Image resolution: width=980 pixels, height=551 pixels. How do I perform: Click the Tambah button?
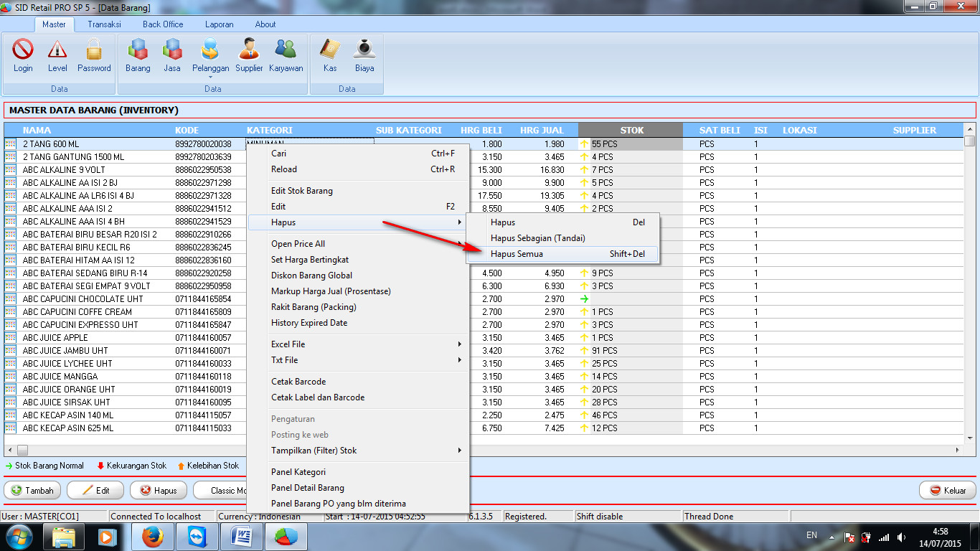coord(32,490)
